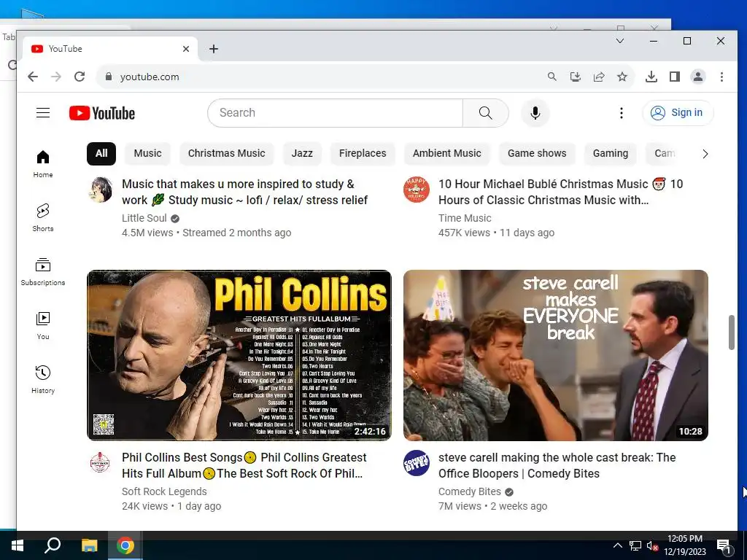Click the YouTube logo

click(102, 113)
